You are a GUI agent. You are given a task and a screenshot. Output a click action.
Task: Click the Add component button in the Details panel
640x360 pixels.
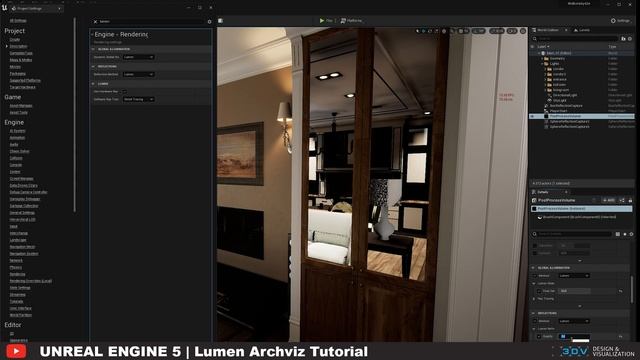(609, 200)
